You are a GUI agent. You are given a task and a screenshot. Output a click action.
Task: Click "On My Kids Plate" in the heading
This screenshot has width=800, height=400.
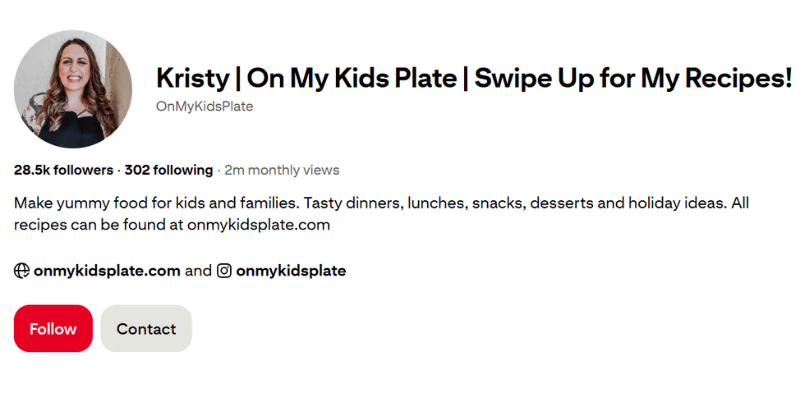click(352, 79)
